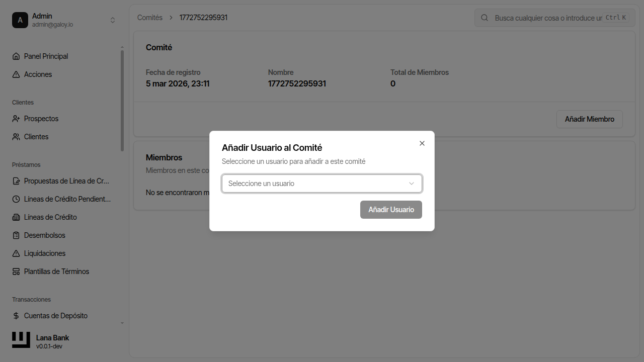Navigate to Comités breadcrumb link

[150, 18]
